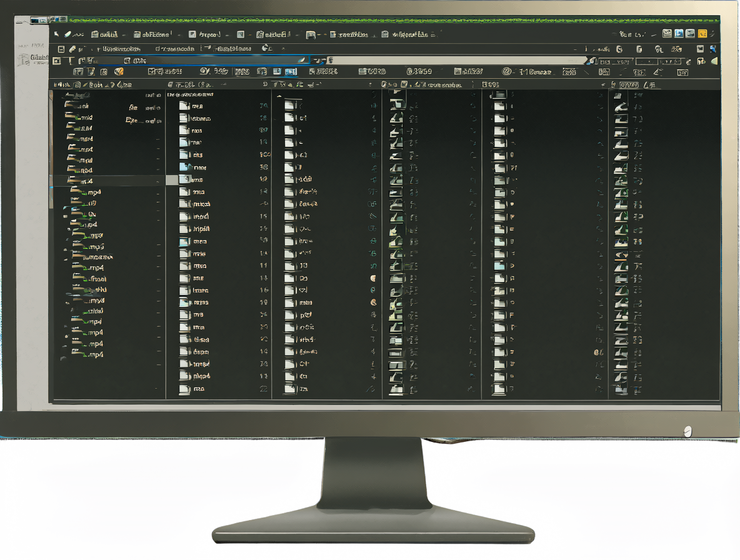
Task: Click the up arrow atop the third file column
Action: (279, 96)
